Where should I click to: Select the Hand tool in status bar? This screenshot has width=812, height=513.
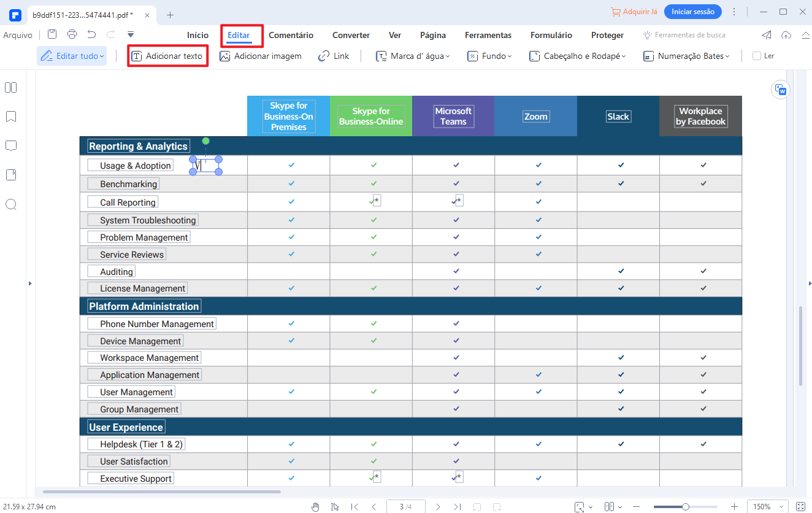[x=316, y=507]
